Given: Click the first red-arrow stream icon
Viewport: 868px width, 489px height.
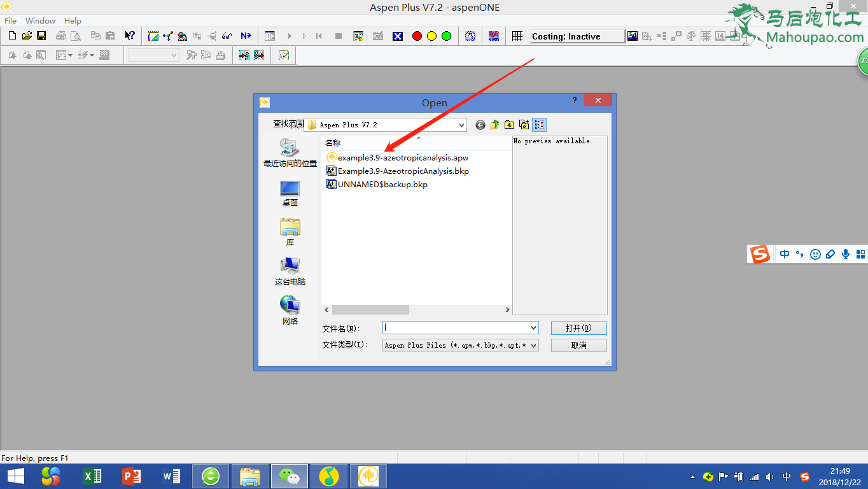Looking at the screenshot, I should (x=244, y=55).
